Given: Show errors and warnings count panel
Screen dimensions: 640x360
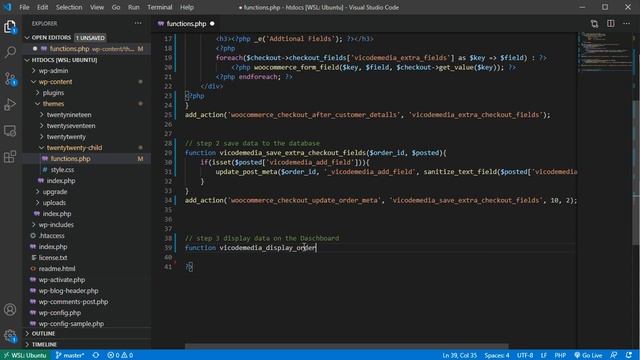Looking at the screenshot, I should tap(120, 355).
